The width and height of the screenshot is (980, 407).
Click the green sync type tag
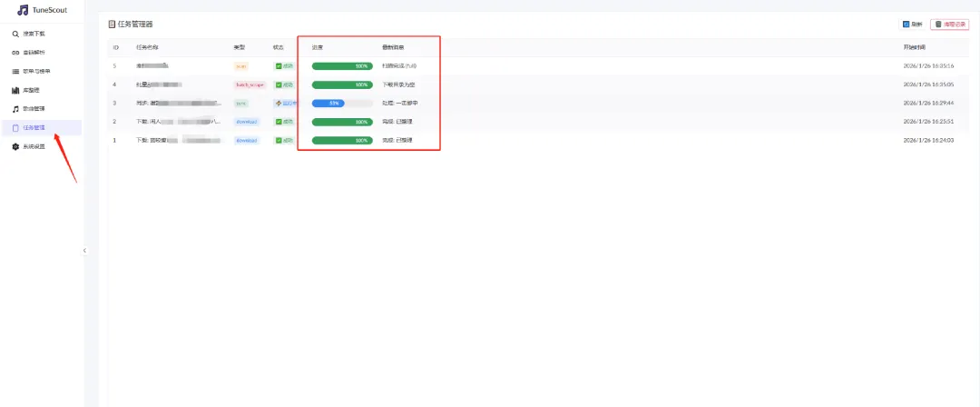point(240,104)
